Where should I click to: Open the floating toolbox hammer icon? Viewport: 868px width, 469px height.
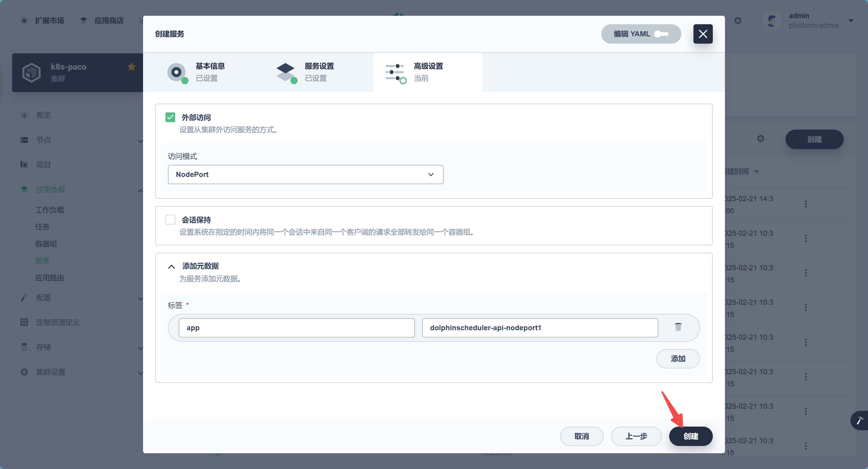(860, 420)
